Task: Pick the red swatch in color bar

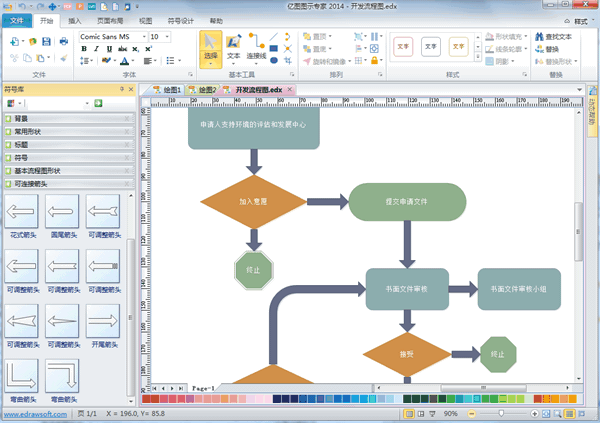Action: click(x=147, y=399)
